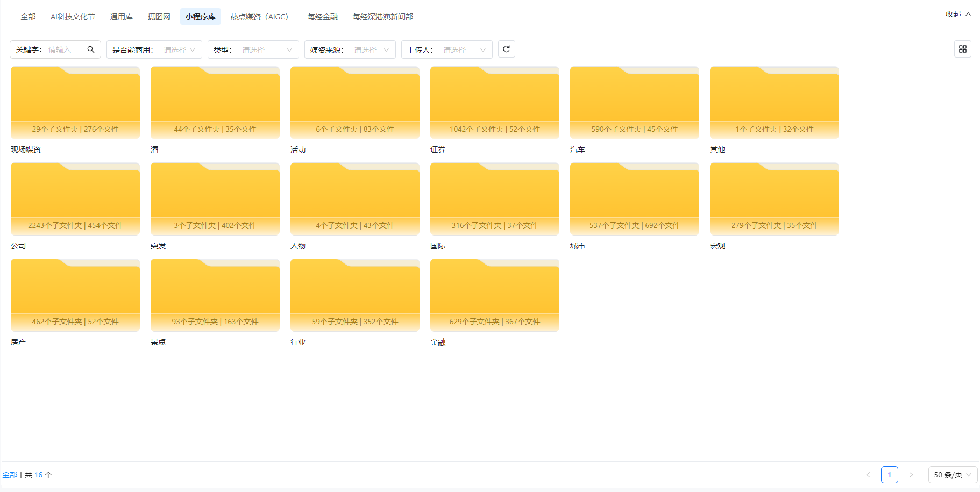Open the 公司 folder
Screen dimensions: 980x492
(x=75, y=199)
